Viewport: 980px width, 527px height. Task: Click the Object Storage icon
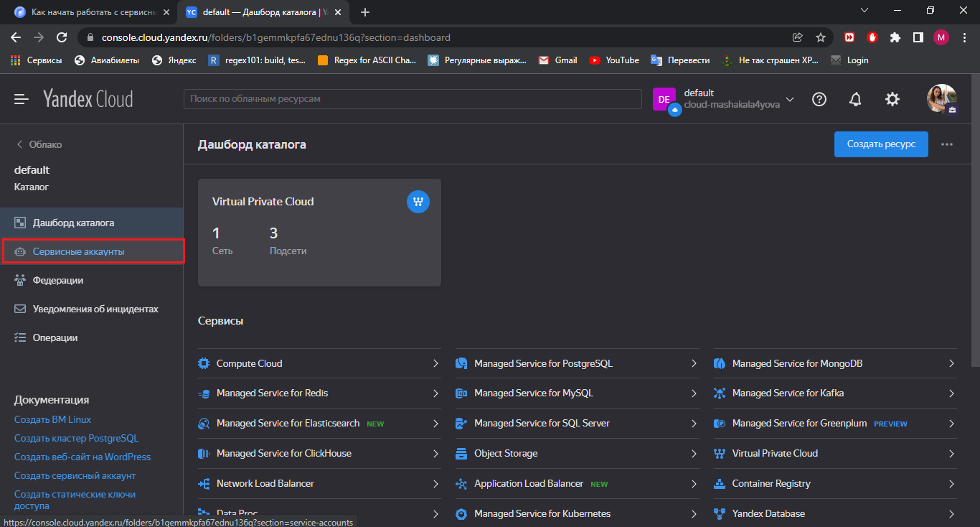pyautogui.click(x=461, y=454)
